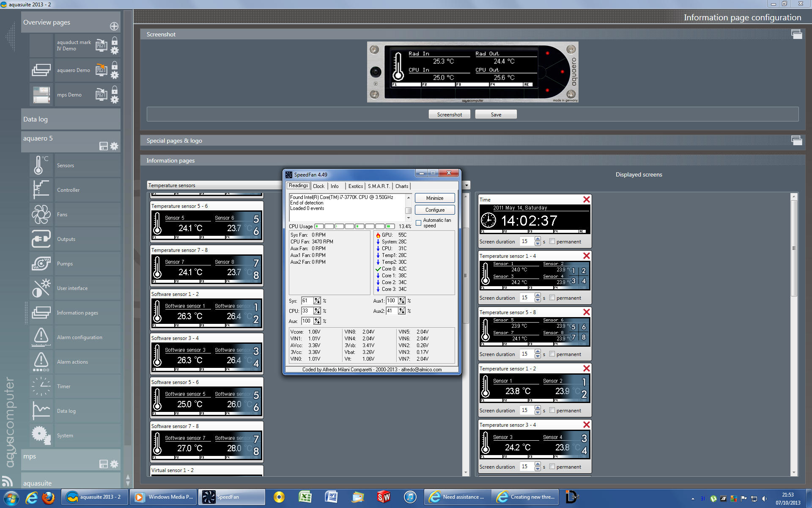
Task: Toggle permanent checkbox for Time screen
Action: (x=552, y=241)
